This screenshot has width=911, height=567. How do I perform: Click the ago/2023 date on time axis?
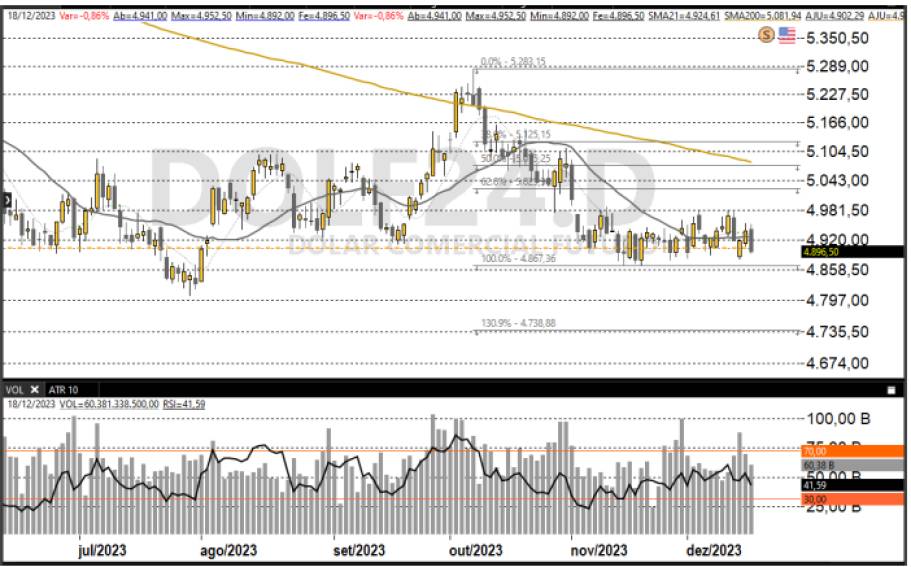229,550
